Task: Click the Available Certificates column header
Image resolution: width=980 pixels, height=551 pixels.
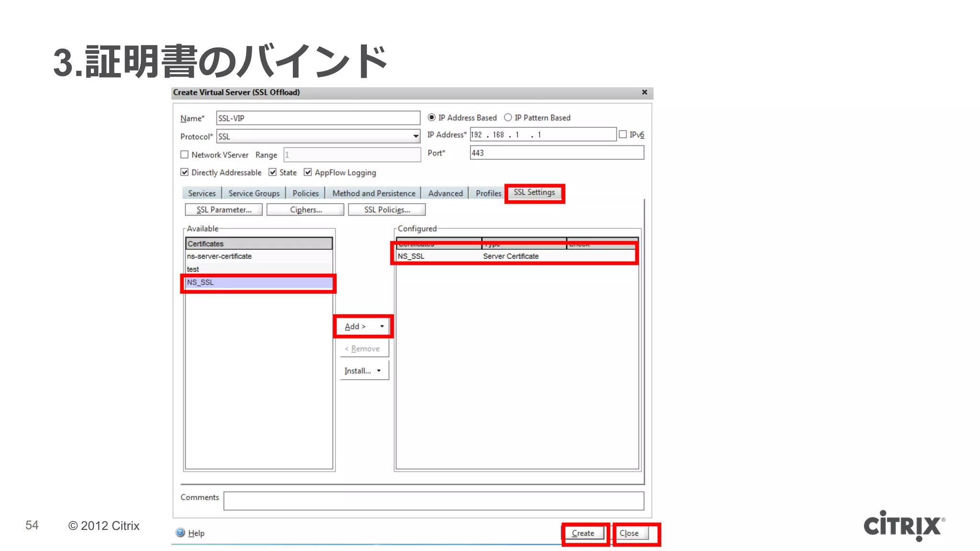Action: pyautogui.click(x=259, y=243)
